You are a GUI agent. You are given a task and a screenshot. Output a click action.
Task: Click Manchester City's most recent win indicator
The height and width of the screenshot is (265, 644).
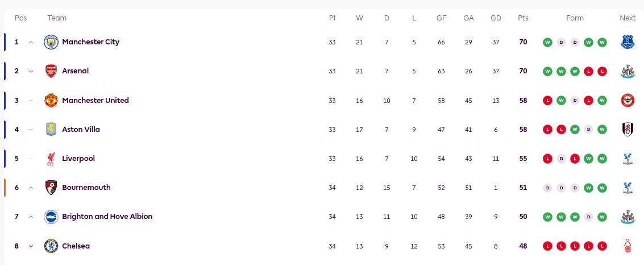(603, 42)
